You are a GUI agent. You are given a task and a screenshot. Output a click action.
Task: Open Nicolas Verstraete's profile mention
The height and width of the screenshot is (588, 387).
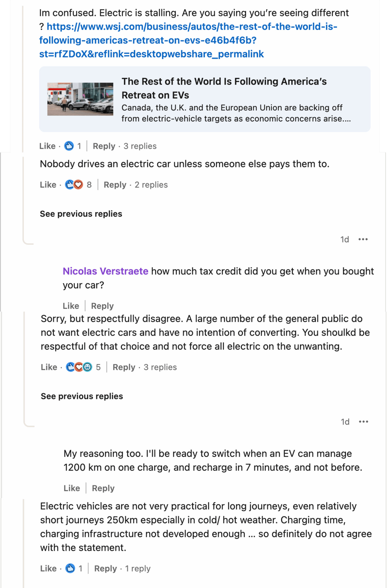point(105,271)
